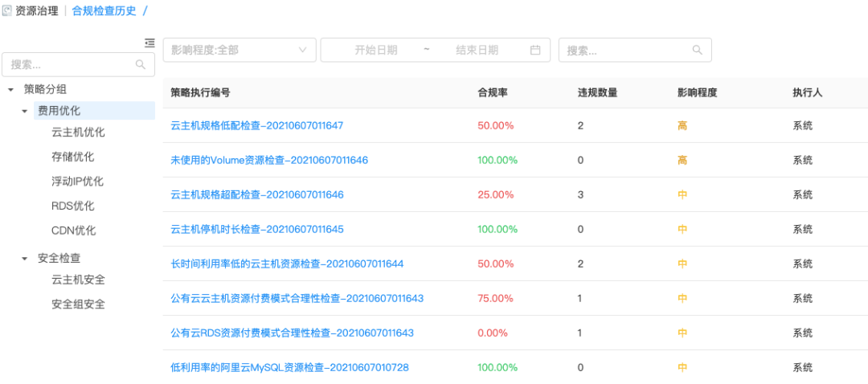Screen dimensions: 868x384
Task: Click the table search magnifier icon
Action: click(x=698, y=50)
